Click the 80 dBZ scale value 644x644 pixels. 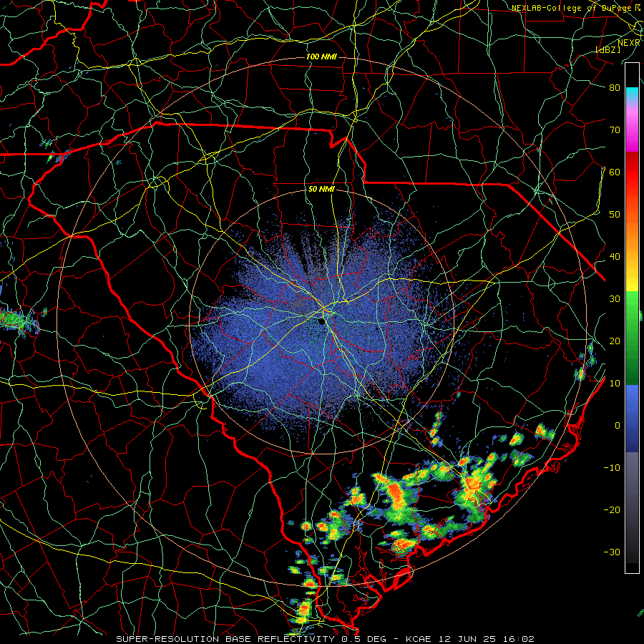coord(615,87)
